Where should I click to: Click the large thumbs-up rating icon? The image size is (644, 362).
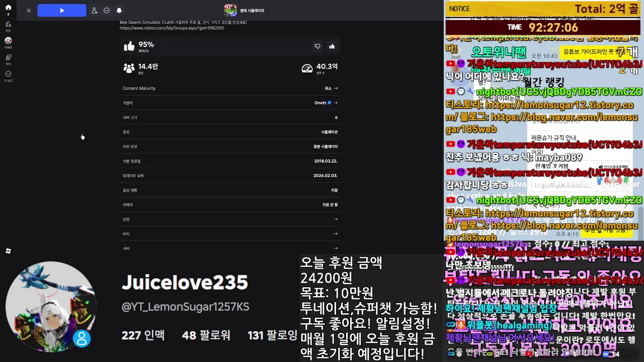coord(129,46)
